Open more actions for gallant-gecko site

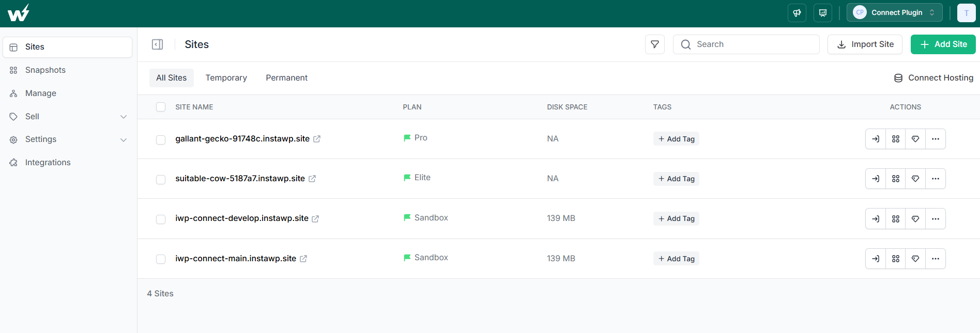coord(936,139)
